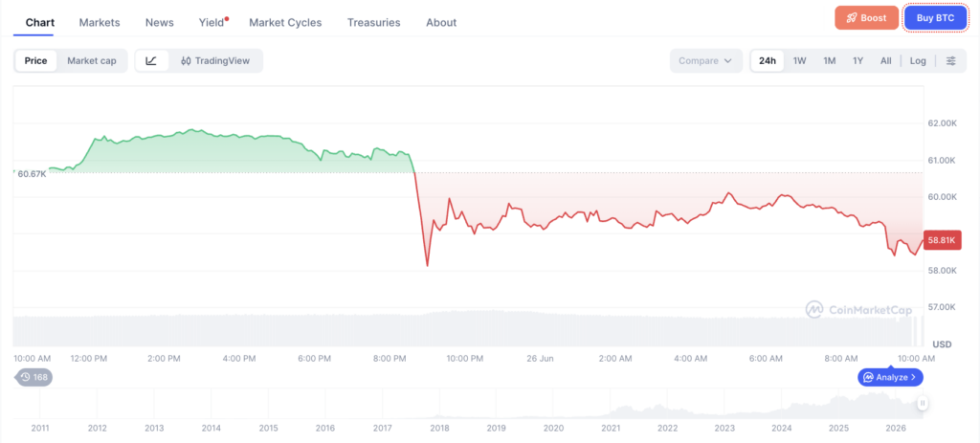This screenshot has width=980, height=443.
Task: Click the pause handle on range slider
Action: pos(922,403)
